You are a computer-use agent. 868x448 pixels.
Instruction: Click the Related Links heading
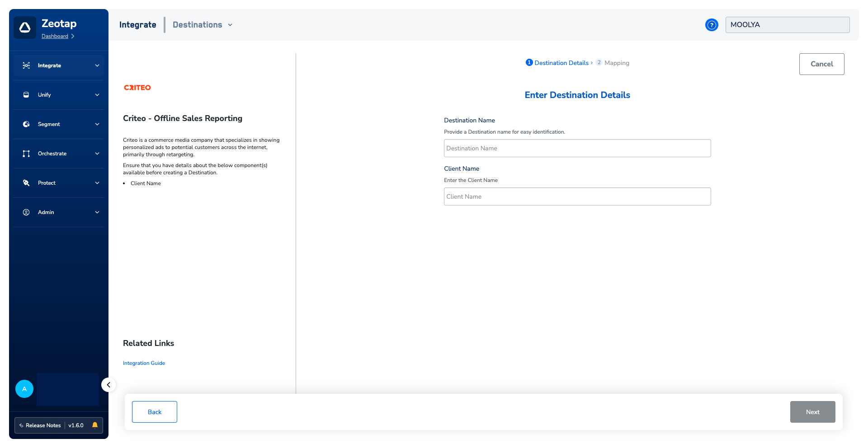[x=148, y=343]
